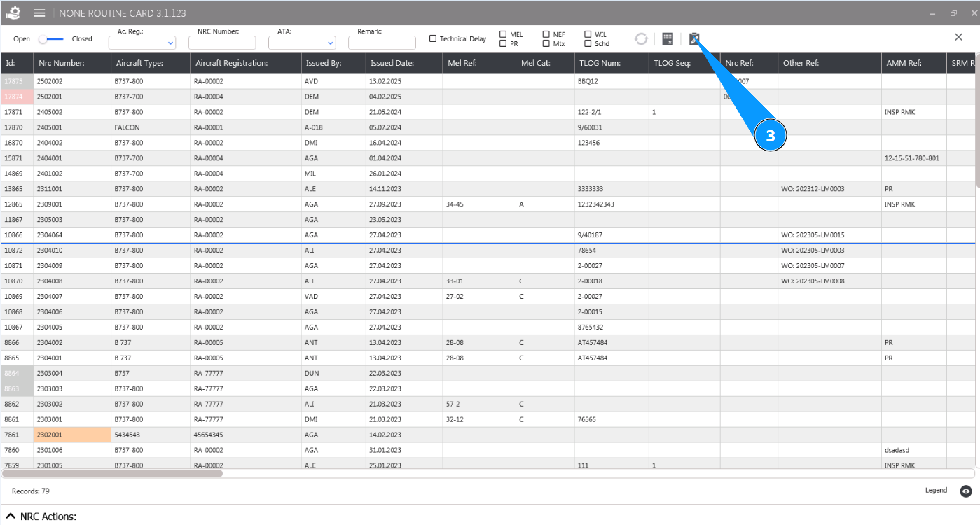Click the Mel Cat column header
The height and width of the screenshot is (525, 980).
tap(545, 63)
